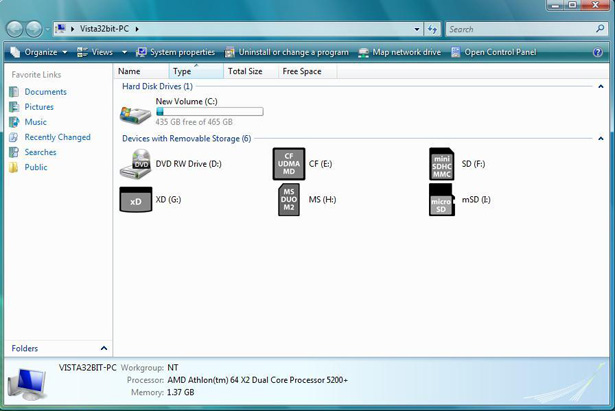This screenshot has width=615, height=411.
Task: Click the C: drive usage bar
Action: [209, 112]
